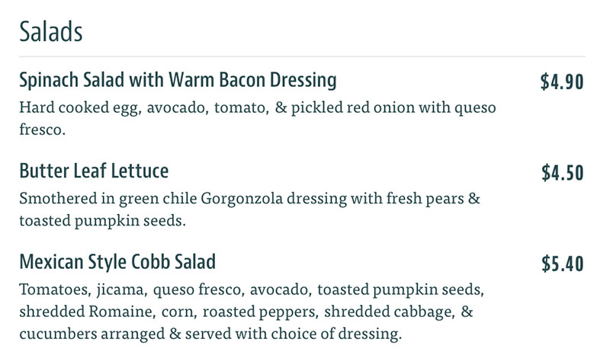Viewport: 610px width, 364px height.
Task: Open the Butter Leaf Lettuce item
Action: pyautogui.click(x=94, y=171)
